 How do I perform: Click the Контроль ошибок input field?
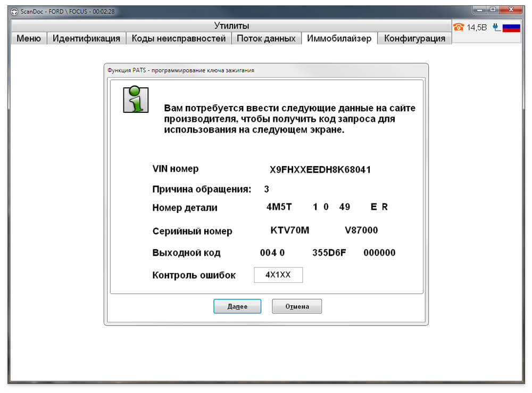pos(278,275)
